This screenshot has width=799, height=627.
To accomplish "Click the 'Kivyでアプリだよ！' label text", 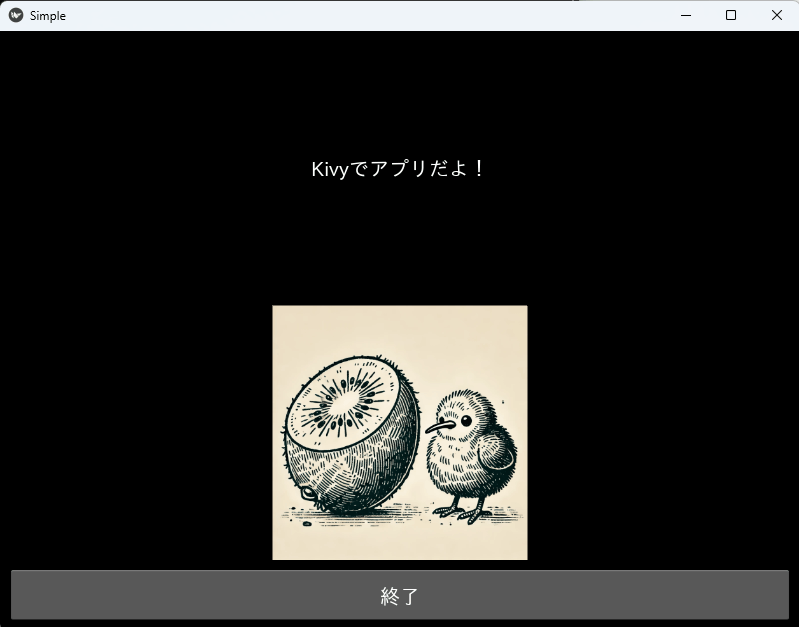I will [x=397, y=169].
